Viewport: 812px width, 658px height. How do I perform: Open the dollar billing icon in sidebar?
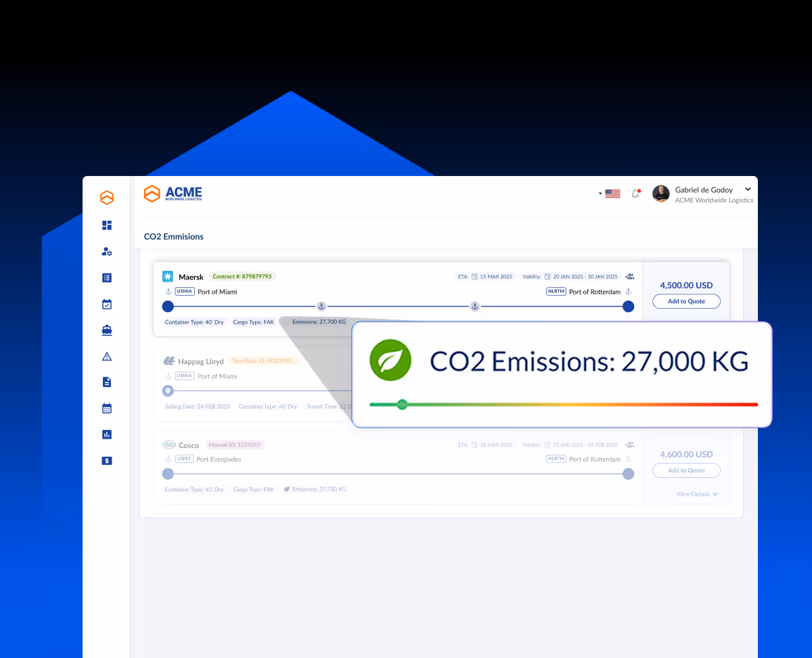click(x=106, y=460)
